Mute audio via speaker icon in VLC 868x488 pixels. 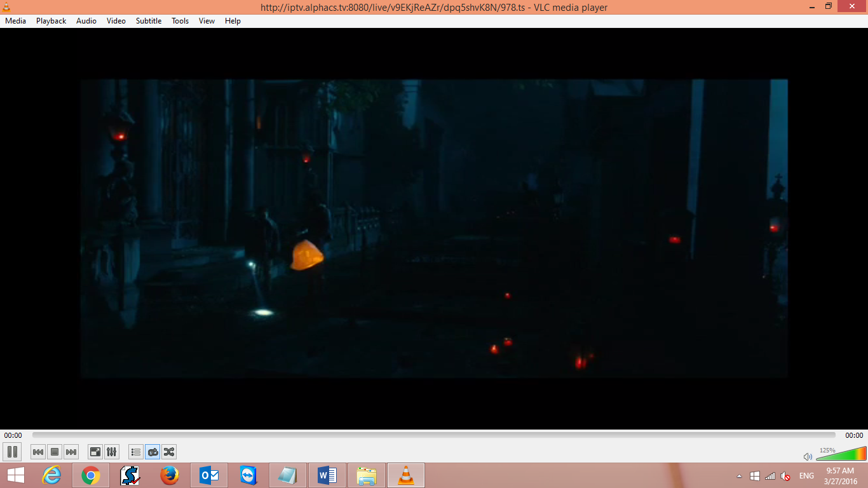(x=808, y=456)
